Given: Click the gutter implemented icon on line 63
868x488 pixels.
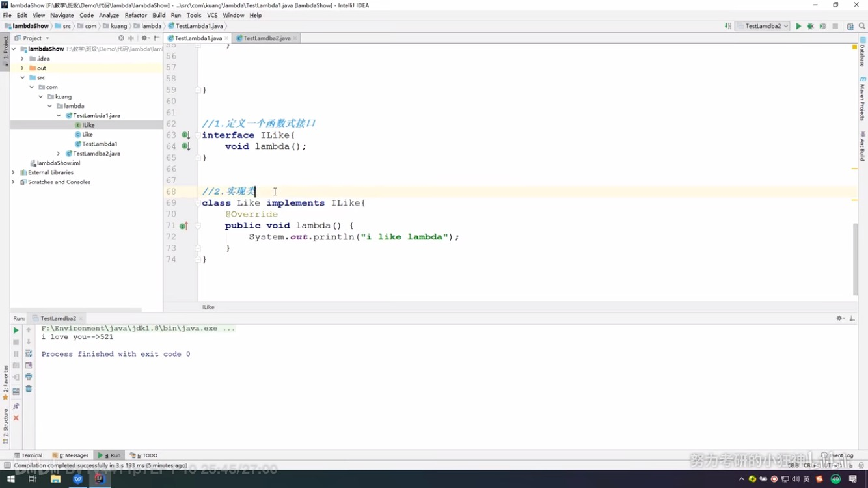Looking at the screenshot, I should coord(185,135).
